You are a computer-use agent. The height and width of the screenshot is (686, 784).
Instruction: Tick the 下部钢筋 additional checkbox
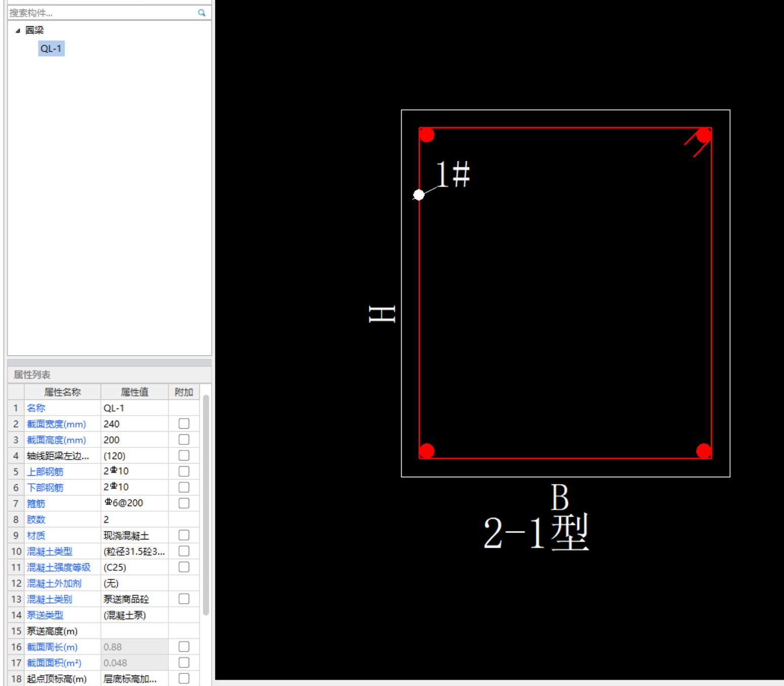[x=184, y=487]
